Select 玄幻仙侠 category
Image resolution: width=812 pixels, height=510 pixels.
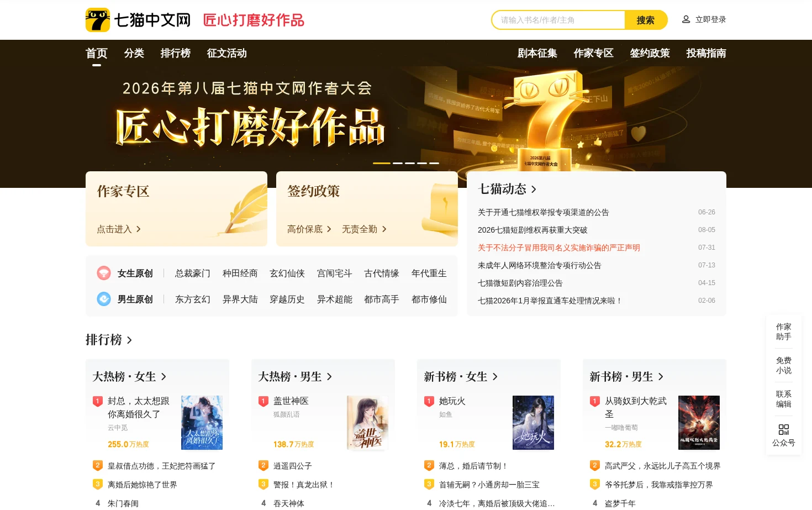tap(287, 273)
